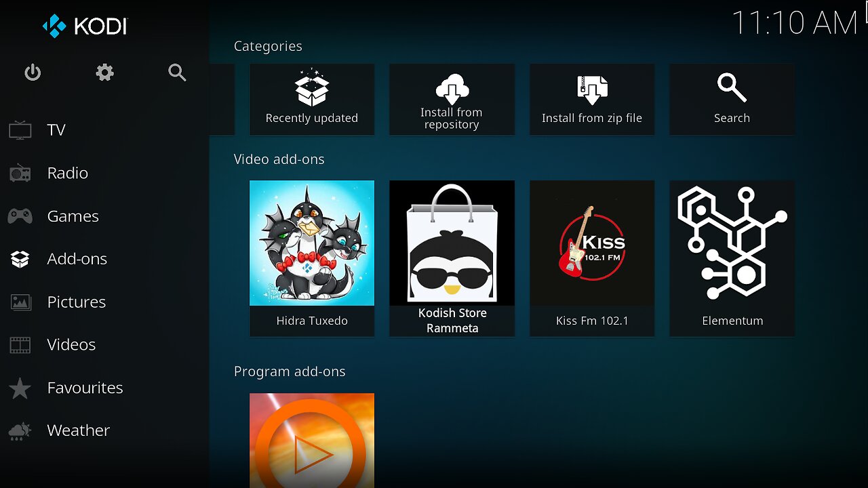Image resolution: width=868 pixels, height=488 pixels.
Task: Click the Radio icon in the sidebar
Action: tap(20, 174)
